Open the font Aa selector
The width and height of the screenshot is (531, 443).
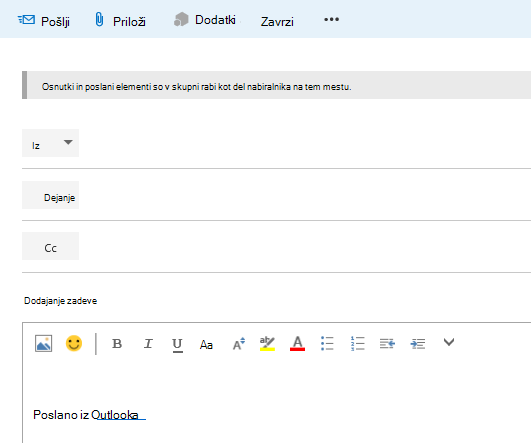point(206,344)
